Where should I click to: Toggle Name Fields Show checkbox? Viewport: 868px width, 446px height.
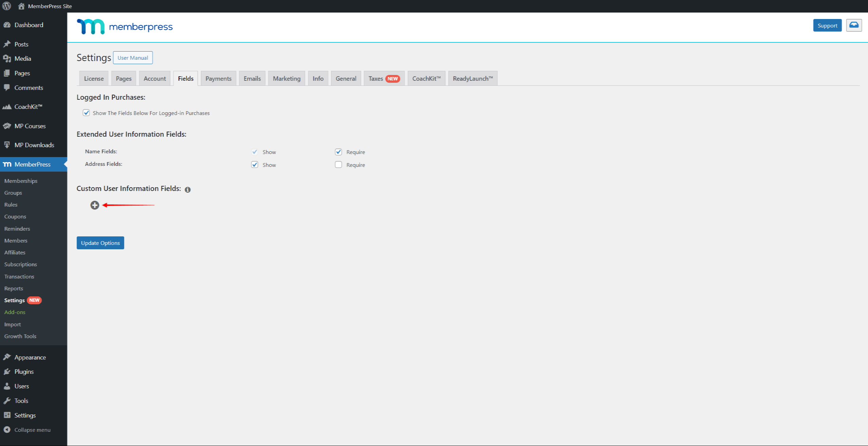pos(255,152)
